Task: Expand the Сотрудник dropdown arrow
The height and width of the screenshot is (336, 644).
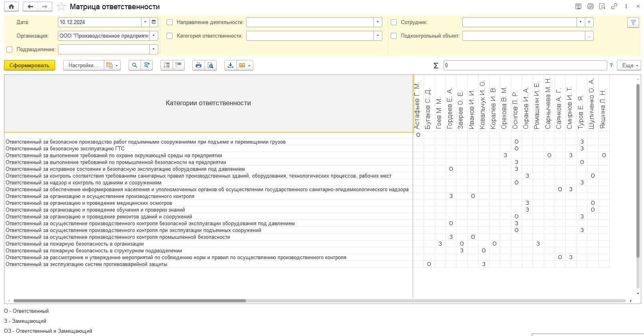Action: 580,22
